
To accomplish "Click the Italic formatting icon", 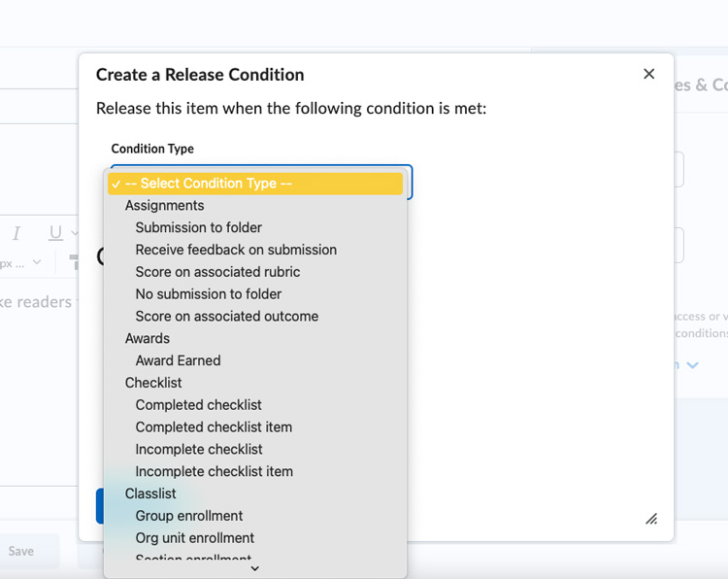I will pos(17,233).
